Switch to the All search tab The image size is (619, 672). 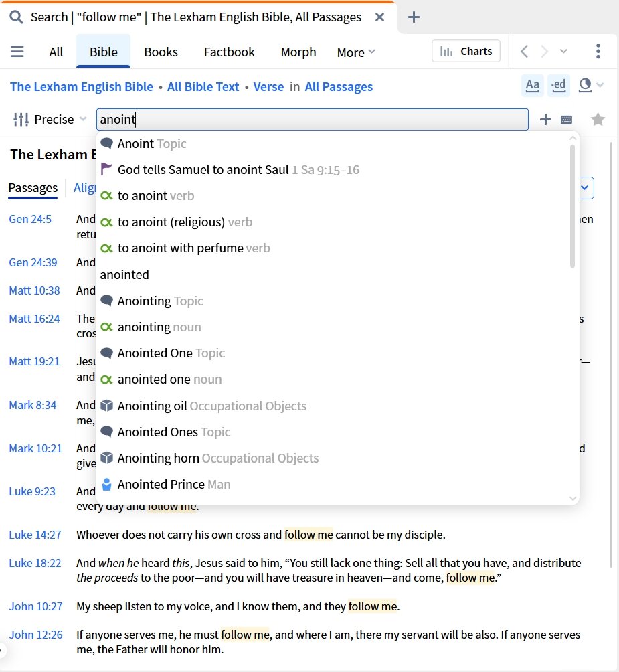56,52
